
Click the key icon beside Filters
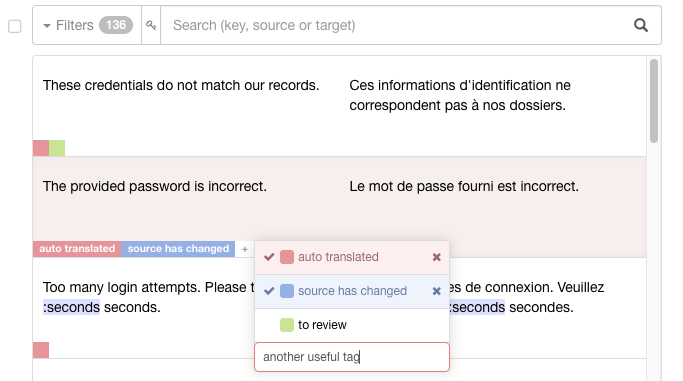(x=151, y=25)
